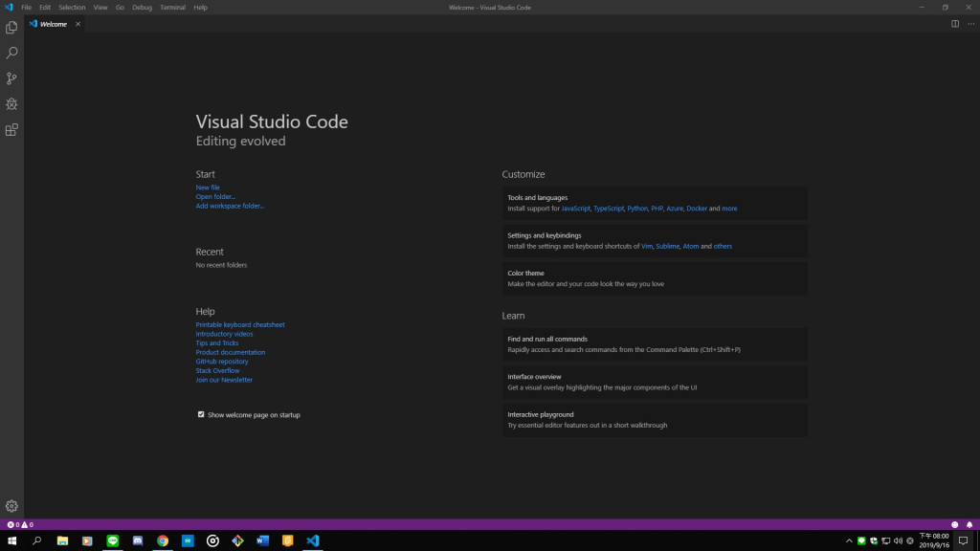Viewport: 980px width, 551px height.
Task: Open Introductory videos link
Action: pos(224,334)
